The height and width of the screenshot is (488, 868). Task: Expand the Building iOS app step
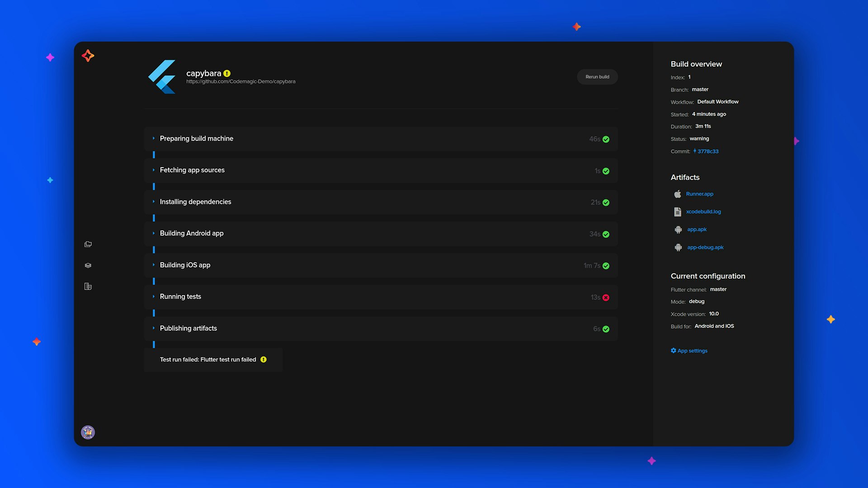tap(154, 265)
